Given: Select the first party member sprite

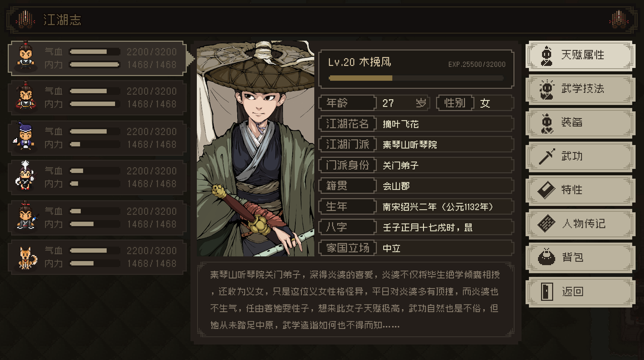Looking at the screenshot, I should pyautogui.click(x=25, y=57).
